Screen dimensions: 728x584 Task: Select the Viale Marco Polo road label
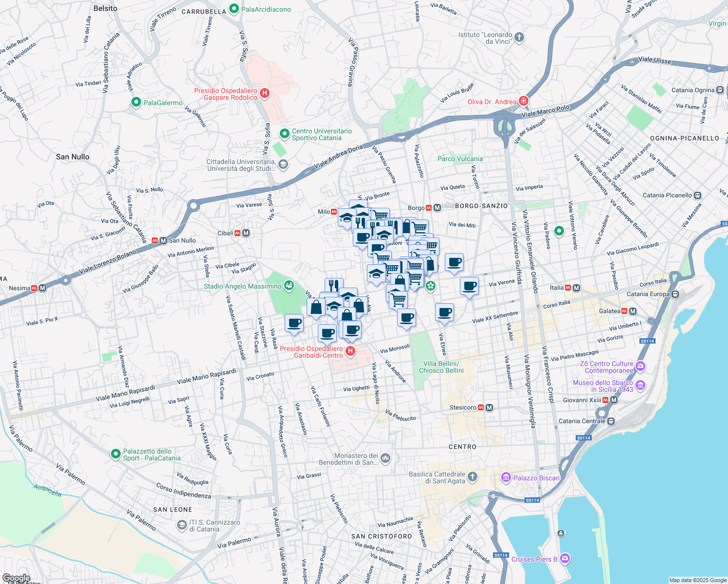[545, 111]
